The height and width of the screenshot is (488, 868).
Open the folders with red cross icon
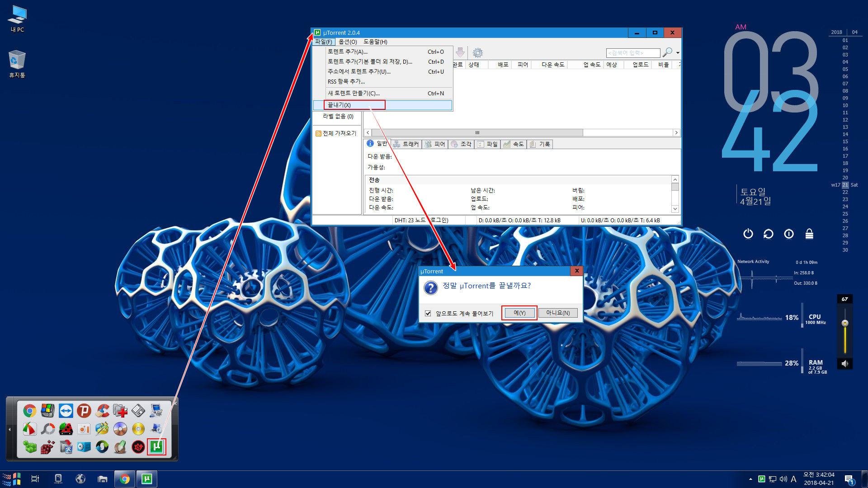pyautogui.click(x=120, y=411)
